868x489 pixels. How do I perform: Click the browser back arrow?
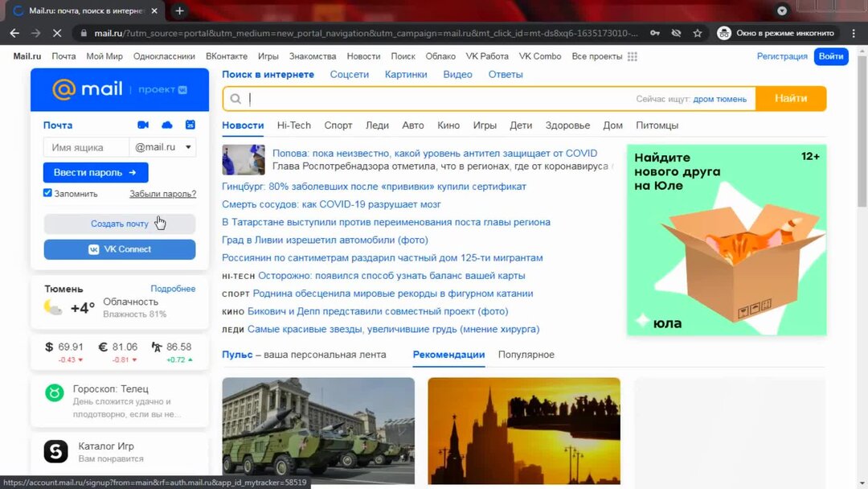coord(14,33)
